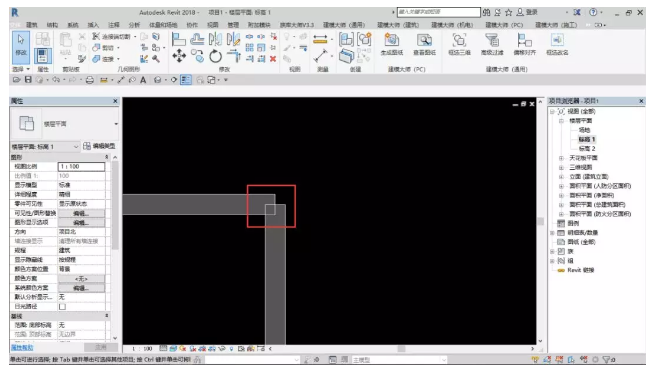Click the Copy tool icon
Screen dimensions: 653x371
pyautogui.click(x=197, y=56)
